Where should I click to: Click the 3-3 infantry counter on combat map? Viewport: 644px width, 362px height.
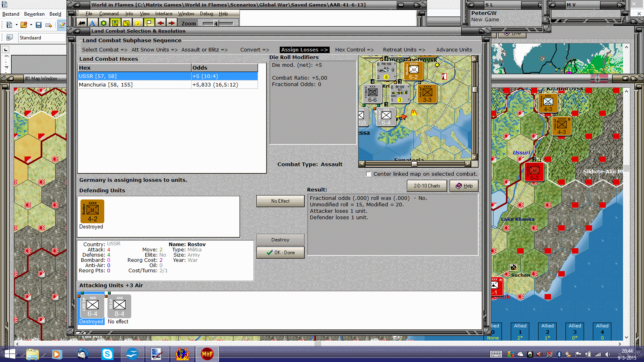click(427, 94)
